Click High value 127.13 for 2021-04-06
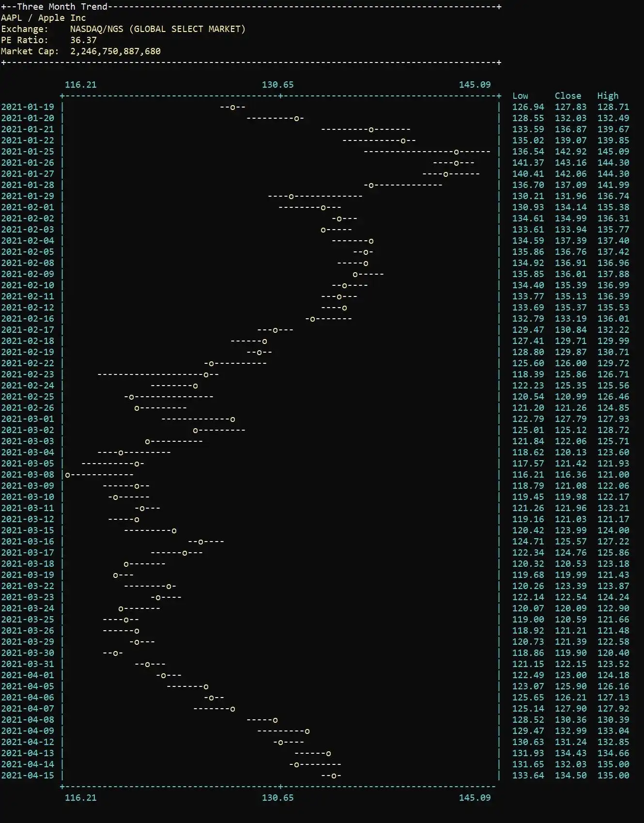644x823 pixels. click(x=613, y=698)
